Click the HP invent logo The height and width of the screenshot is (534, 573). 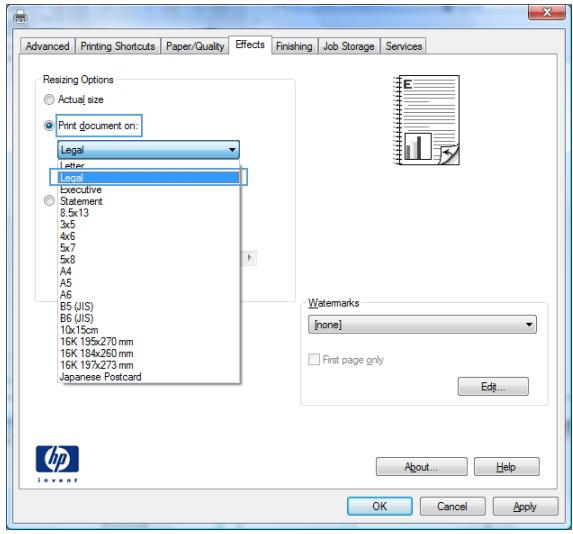pyautogui.click(x=57, y=463)
